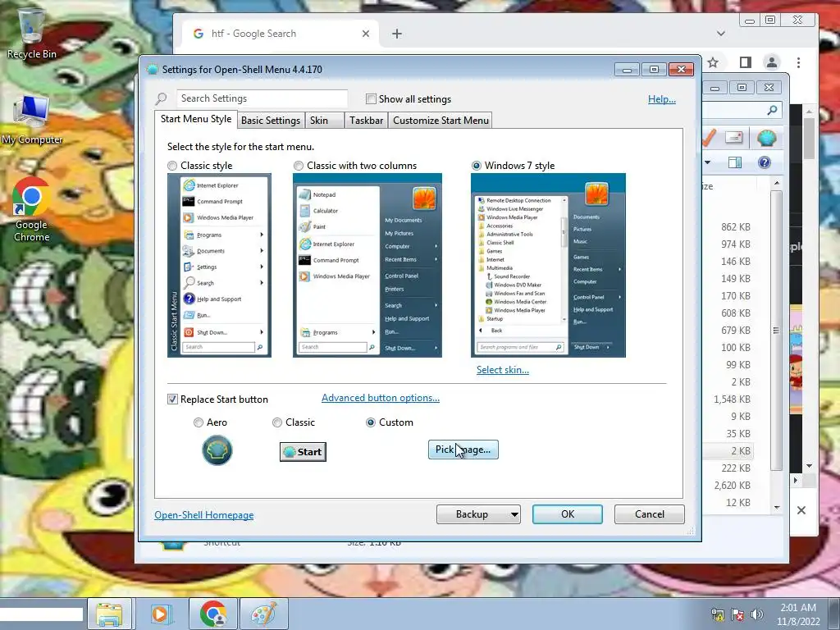Confirm settings with OK button
Viewport: 840px width, 630px height.
point(568,514)
